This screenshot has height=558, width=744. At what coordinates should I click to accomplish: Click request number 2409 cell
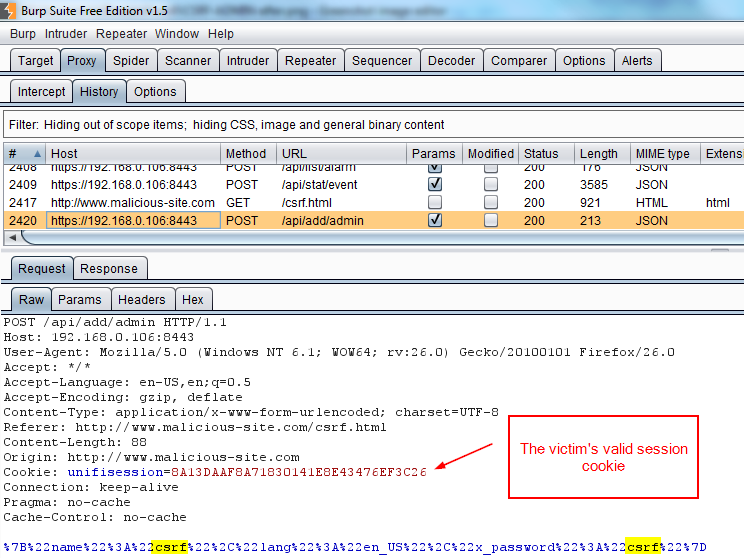pyautogui.click(x=23, y=185)
